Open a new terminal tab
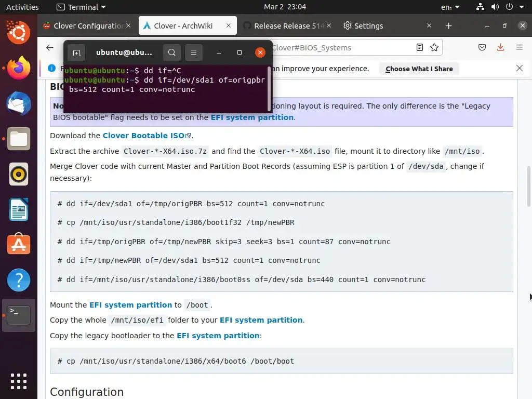The image size is (532, 399). 76,52
